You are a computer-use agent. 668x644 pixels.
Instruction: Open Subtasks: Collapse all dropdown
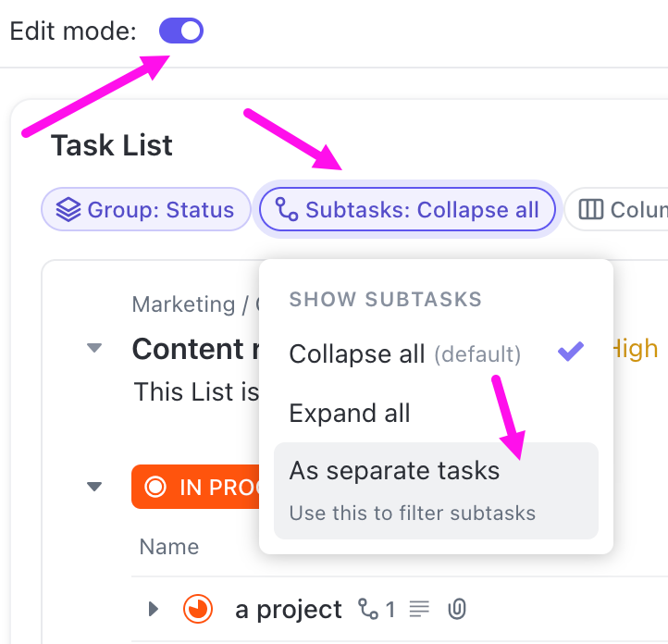click(x=408, y=210)
